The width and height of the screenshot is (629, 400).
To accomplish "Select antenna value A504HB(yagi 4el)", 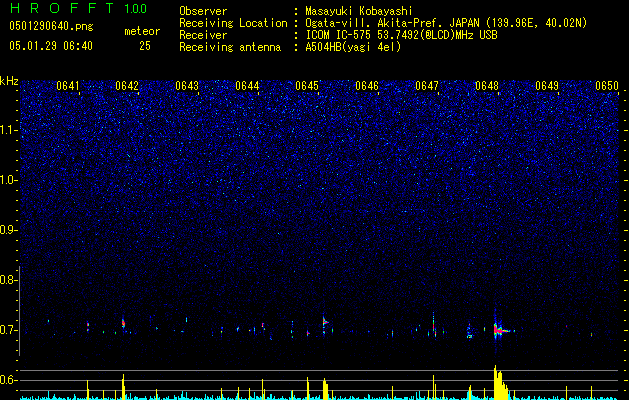I will click(353, 47).
